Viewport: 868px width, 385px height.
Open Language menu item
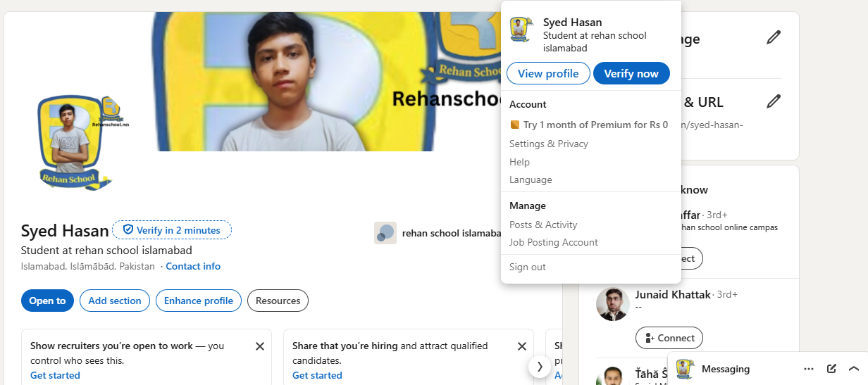(x=531, y=180)
